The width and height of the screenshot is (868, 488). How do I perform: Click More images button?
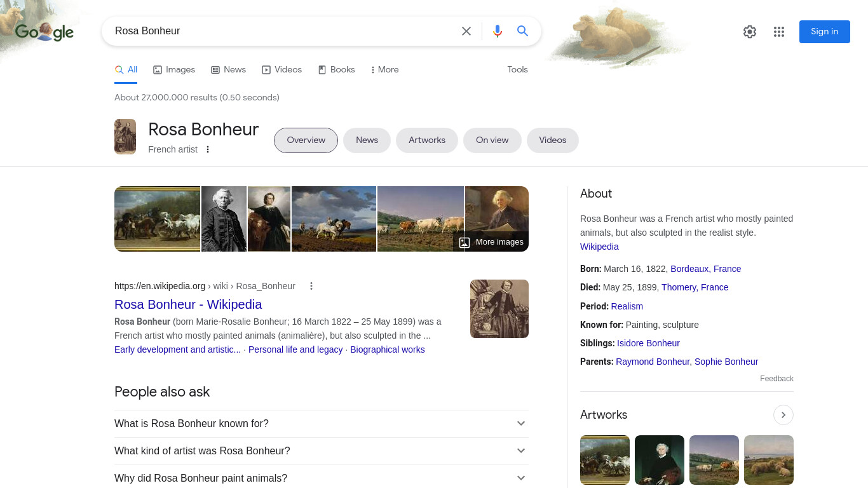coord(491,242)
